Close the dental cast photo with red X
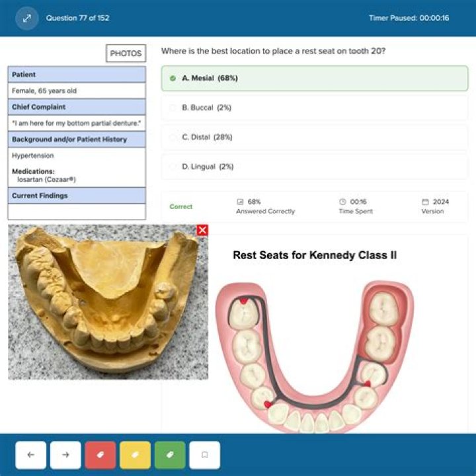Screen dimensions: 476x476 point(202,230)
